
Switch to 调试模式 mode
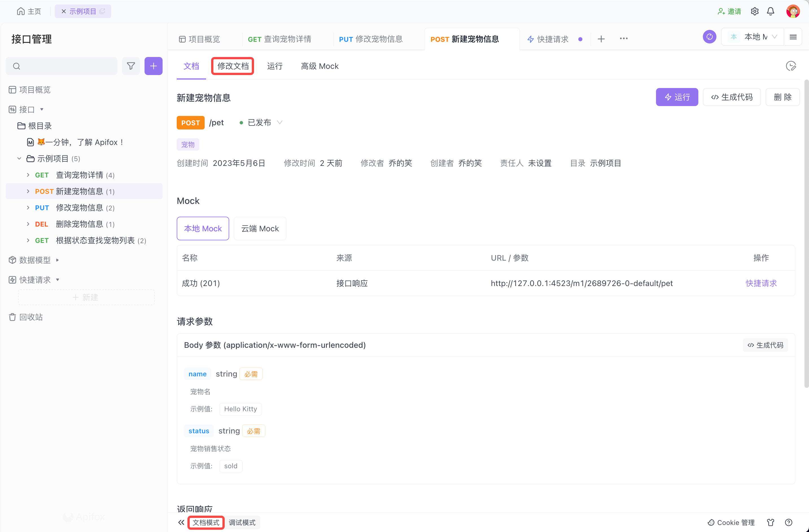pyautogui.click(x=242, y=522)
